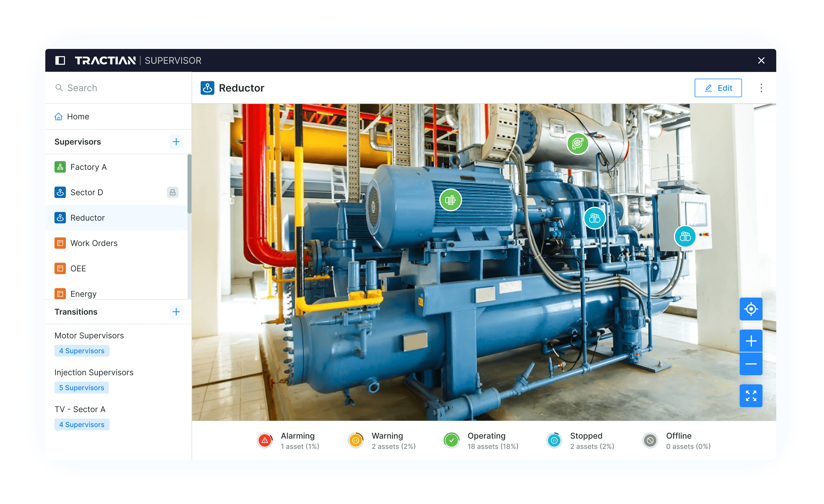This screenshot has height=504, width=824.
Task: Click the green fan marker on the tank
Action: [x=577, y=144]
